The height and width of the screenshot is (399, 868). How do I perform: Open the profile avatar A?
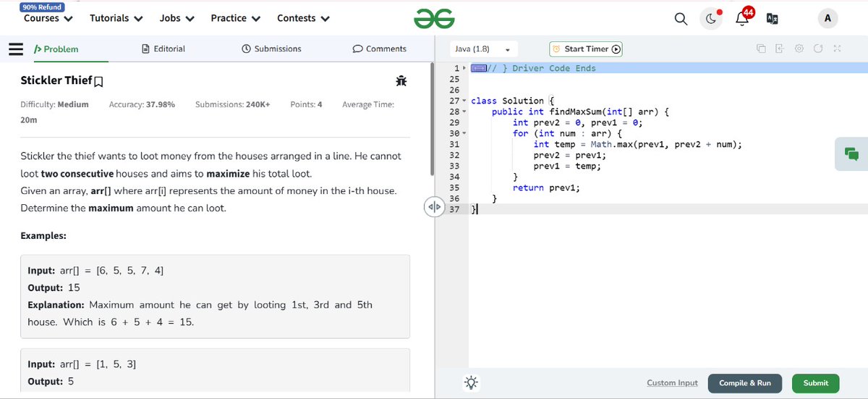coord(827,19)
